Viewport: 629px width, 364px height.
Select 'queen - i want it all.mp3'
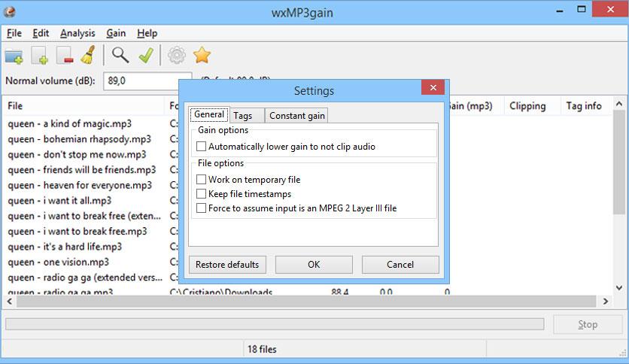(59, 201)
